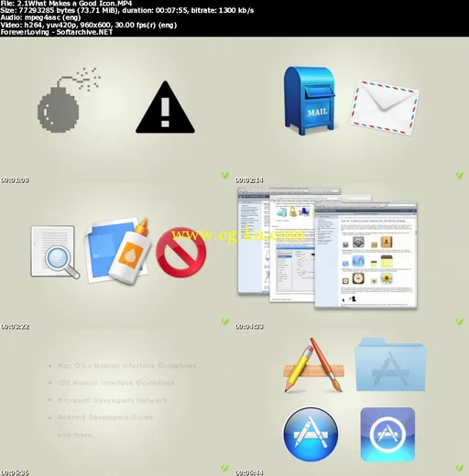Click Mac OS X Human Interface Guidelines text

[126, 365]
